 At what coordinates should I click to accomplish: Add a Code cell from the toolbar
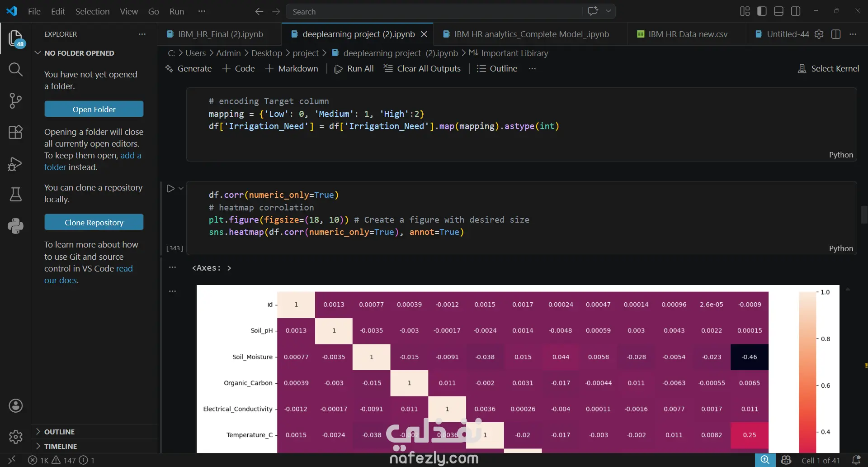tap(238, 69)
